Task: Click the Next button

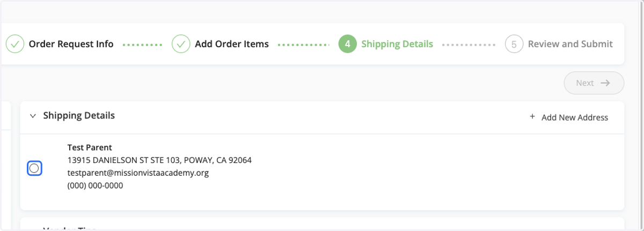Action: [x=594, y=83]
